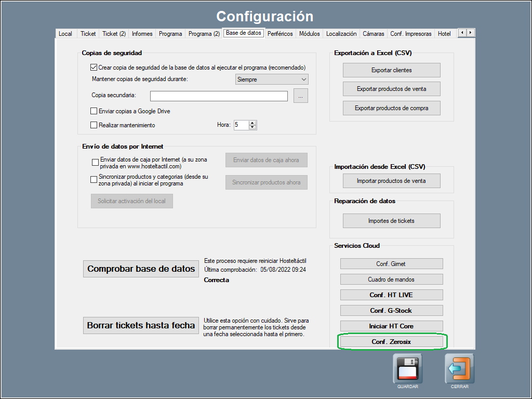The height and width of the screenshot is (399, 532).
Task: Enable Enviar datos de caja por Internet
Action: click(95, 163)
